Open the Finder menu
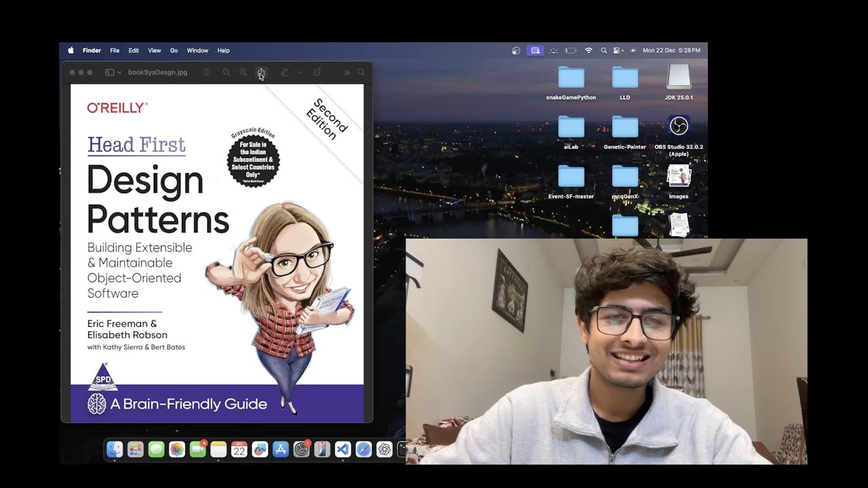The image size is (868, 488). (x=92, y=50)
